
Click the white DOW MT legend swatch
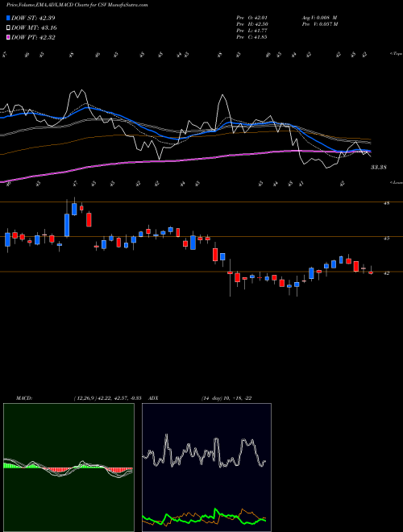coord(9,28)
